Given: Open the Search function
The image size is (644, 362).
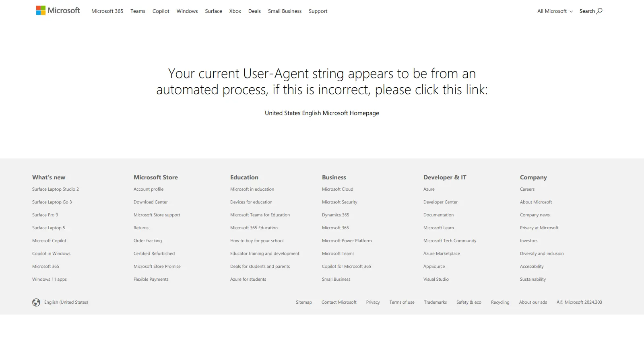Looking at the screenshot, I should point(590,11).
